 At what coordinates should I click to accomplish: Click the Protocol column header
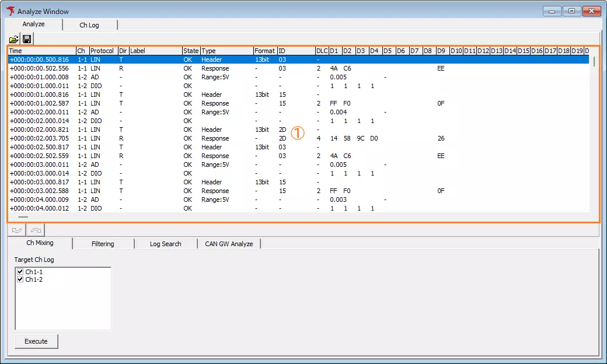(x=103, y=51)
